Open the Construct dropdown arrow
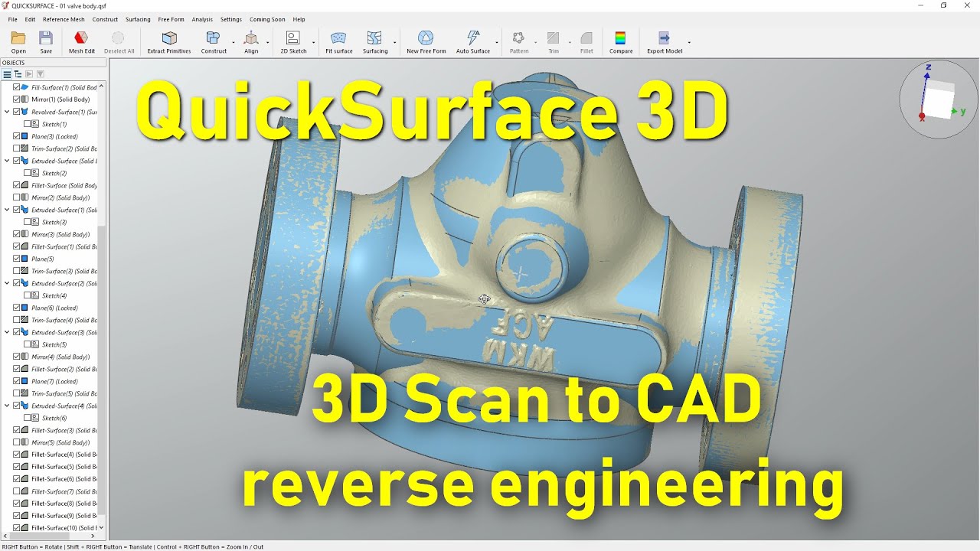 click(234, 43)
